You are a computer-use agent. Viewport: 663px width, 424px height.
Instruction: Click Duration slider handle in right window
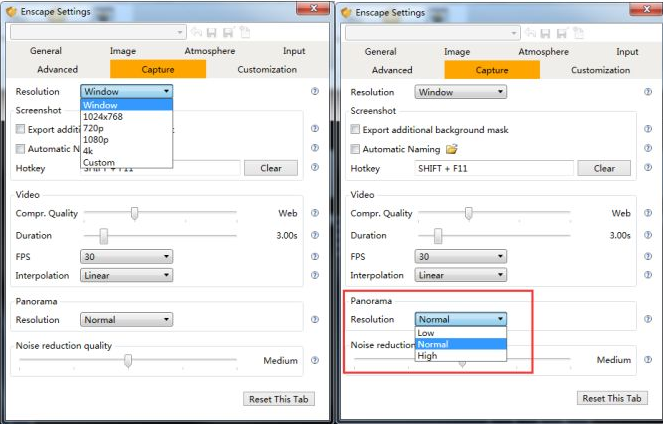click(x=438, y=236)
